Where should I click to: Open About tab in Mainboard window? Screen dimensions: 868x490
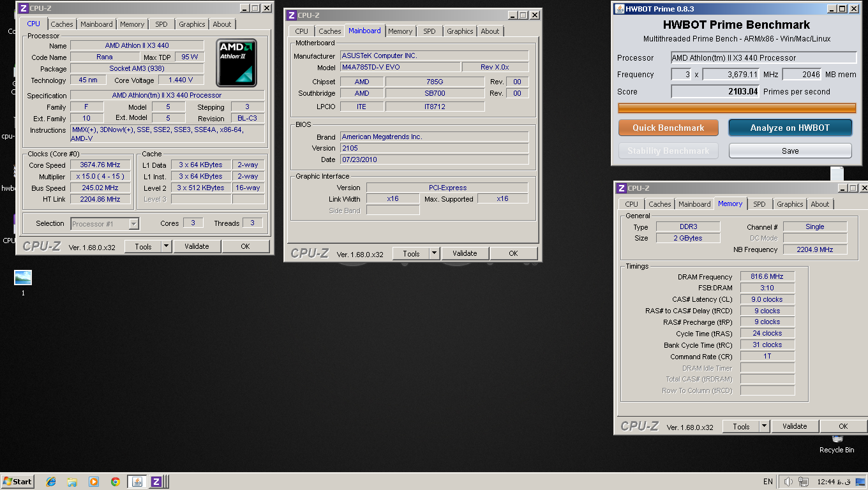pyautogui.click(x=490, y=31)
